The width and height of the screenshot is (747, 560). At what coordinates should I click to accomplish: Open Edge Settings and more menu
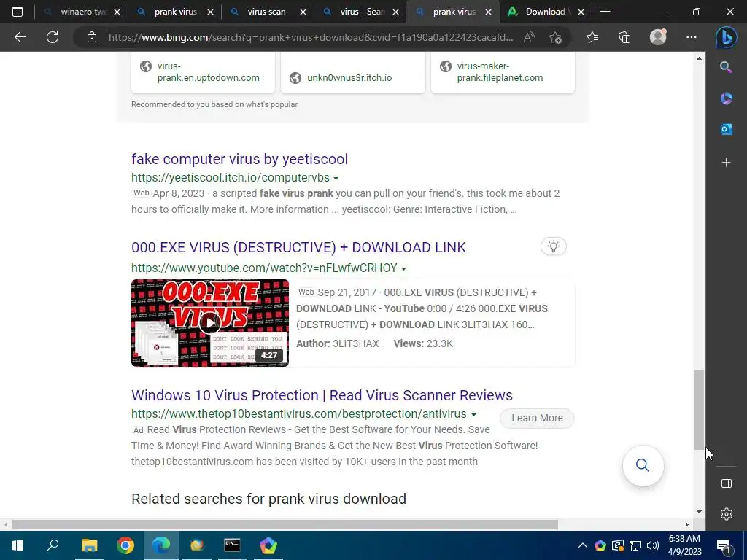(692, 37)
